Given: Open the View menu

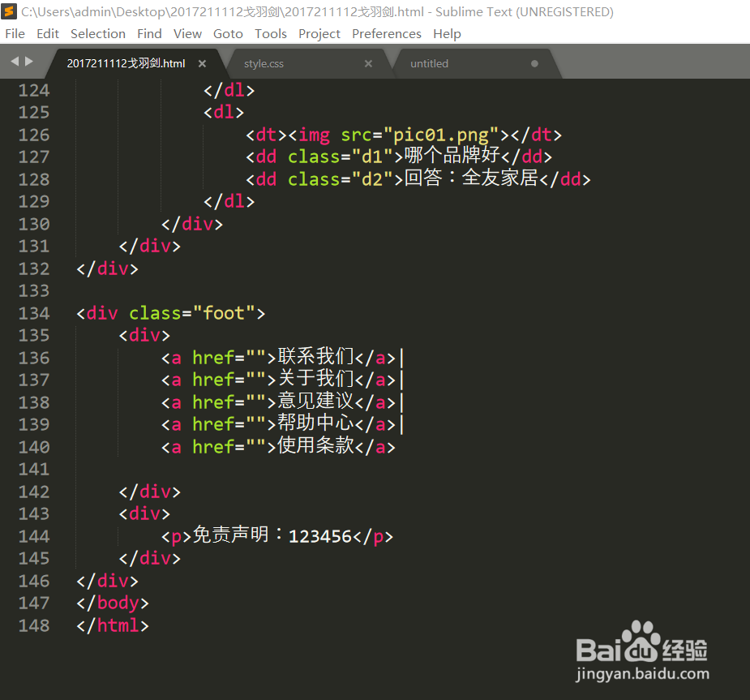Looking at the screenshot, I should coord(187,34).
